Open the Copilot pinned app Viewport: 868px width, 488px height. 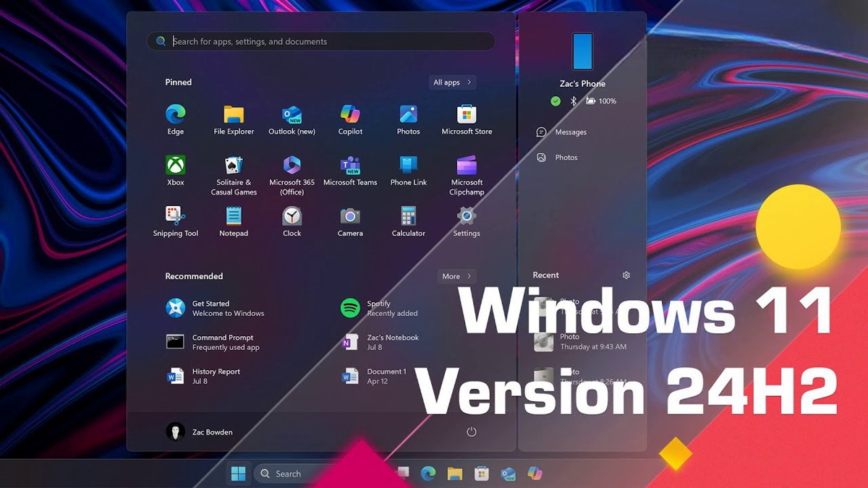[x=350, y=120]
